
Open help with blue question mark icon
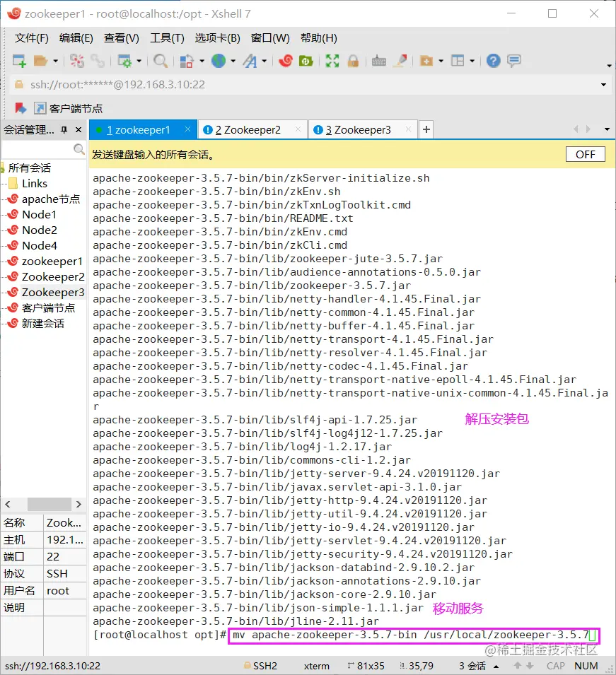(493, 61)
